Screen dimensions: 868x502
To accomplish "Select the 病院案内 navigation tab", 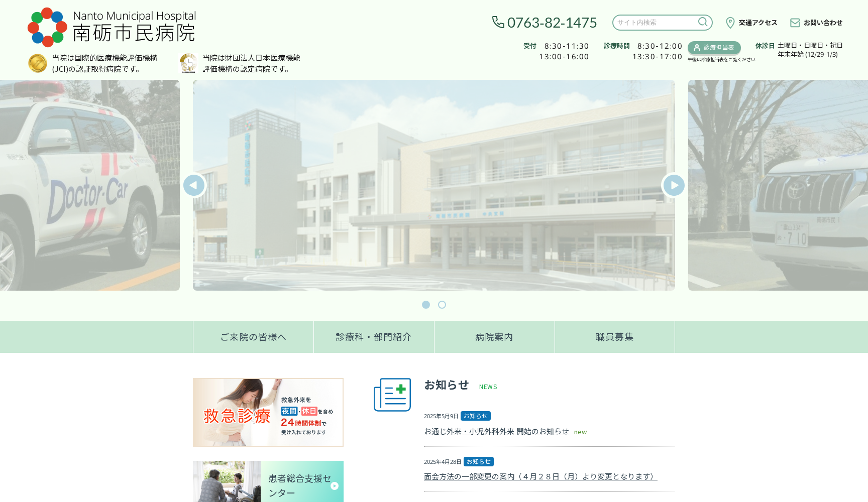I will pos(494,337).
